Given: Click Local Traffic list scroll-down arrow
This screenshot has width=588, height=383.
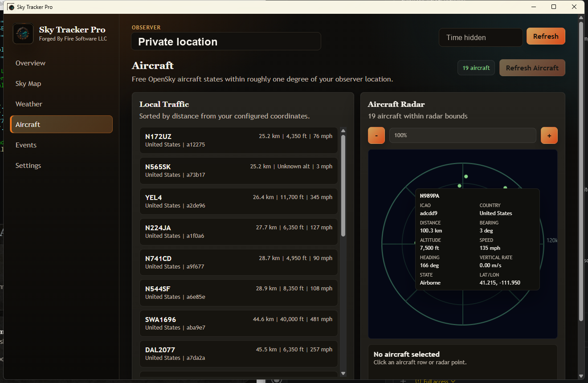Looking at the screenshot, I should pyautogui.click(x=343, y=373).
